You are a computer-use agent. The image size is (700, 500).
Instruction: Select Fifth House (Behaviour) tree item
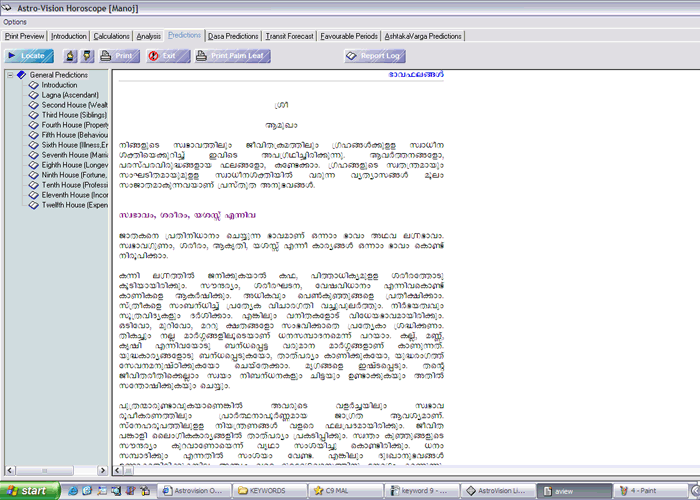75,135
